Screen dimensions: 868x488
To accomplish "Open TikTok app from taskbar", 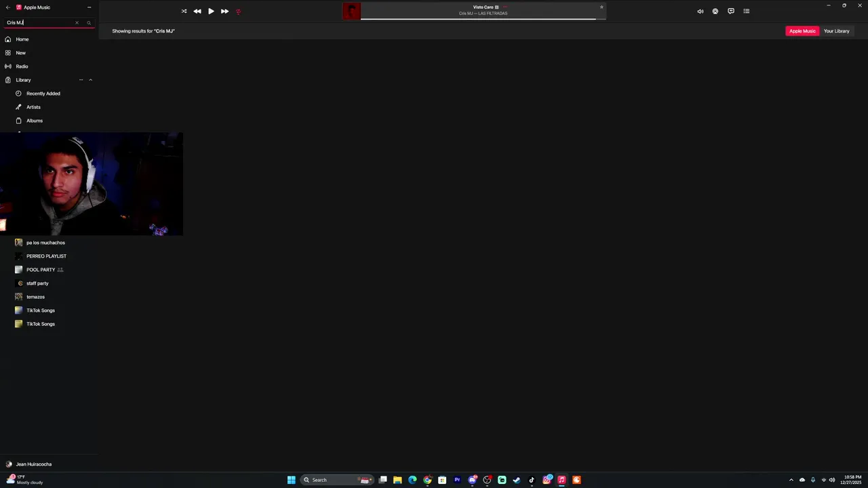I will 532,480.
